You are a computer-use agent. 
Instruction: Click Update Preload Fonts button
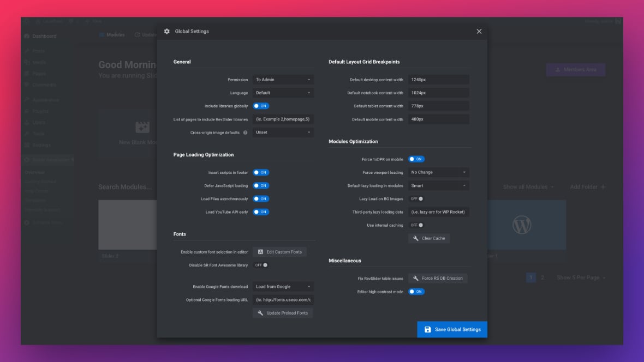point(283,313)
